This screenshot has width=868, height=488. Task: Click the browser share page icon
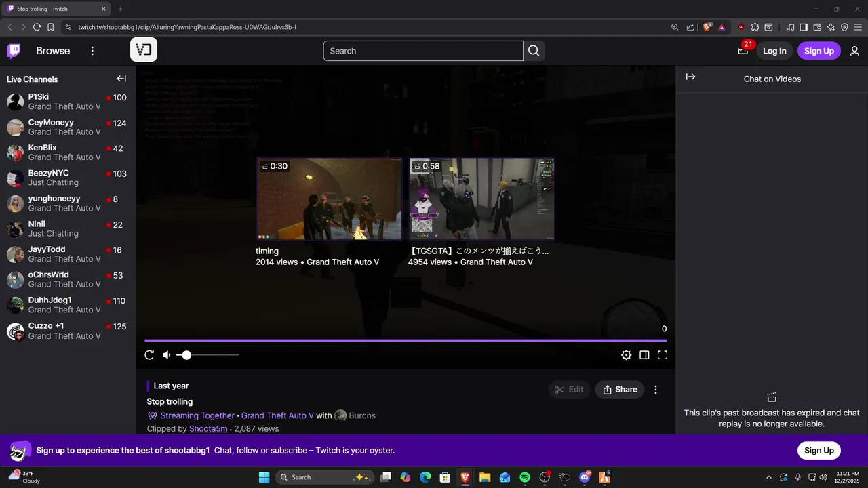tap(690, 27)
